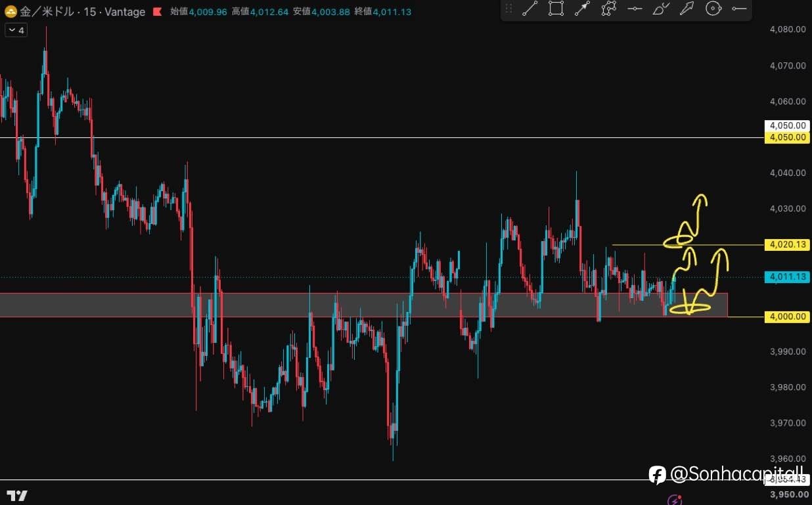812x505 pixels.
Task: Select the Horizontal Line drawing tool
Action: coord(635,9)
